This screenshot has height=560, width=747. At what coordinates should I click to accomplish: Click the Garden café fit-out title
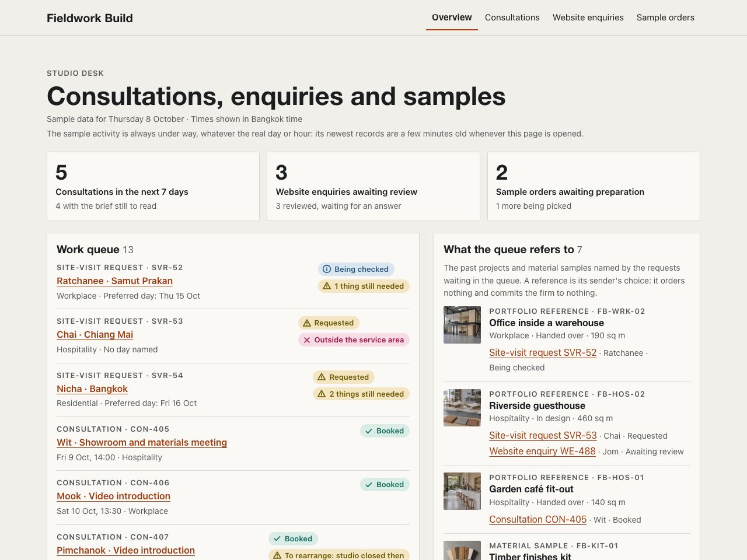(x=531, y=489)
